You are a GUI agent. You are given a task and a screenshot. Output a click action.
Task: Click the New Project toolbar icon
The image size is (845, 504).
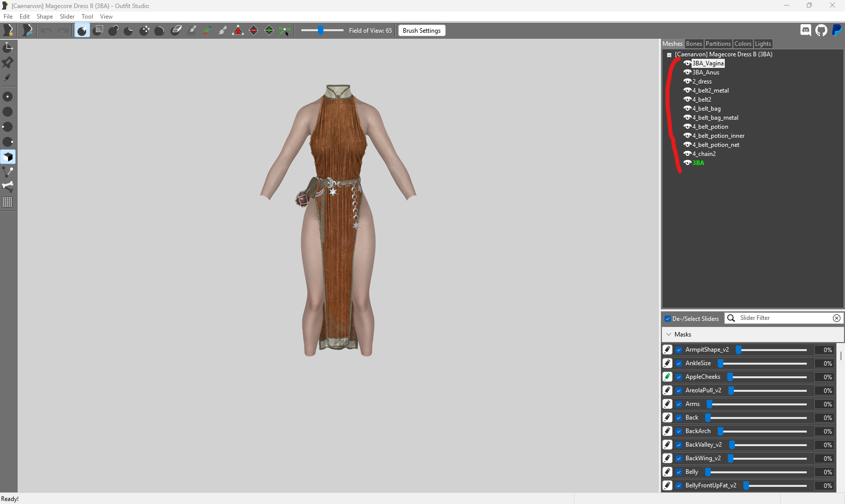coord(9,31)
